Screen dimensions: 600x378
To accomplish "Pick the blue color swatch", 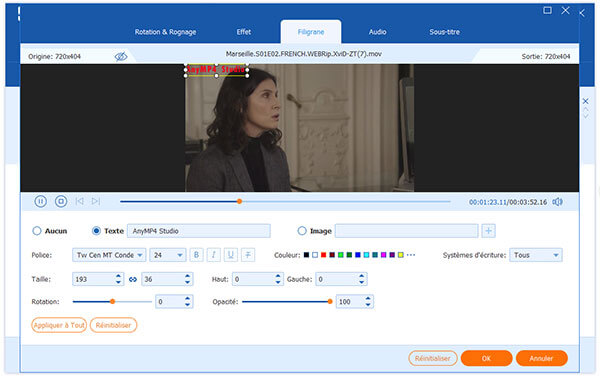I will tap(358, 255).
